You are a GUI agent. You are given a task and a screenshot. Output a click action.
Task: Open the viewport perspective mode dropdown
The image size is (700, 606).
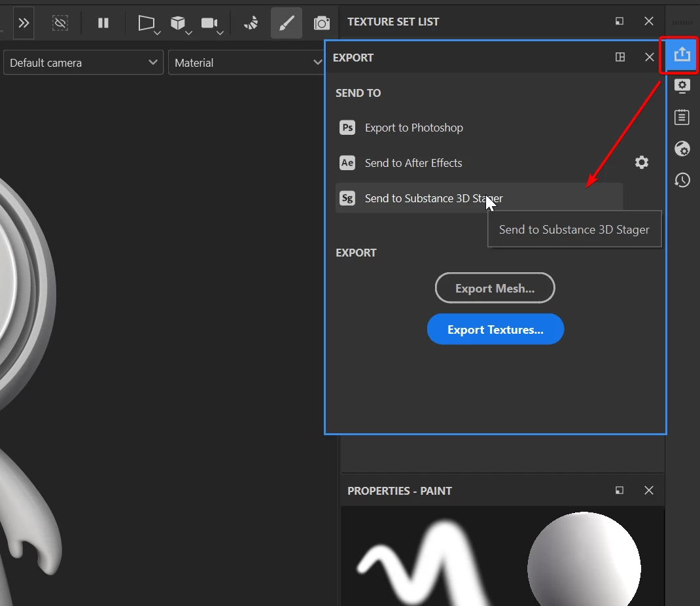click(149, 24)
